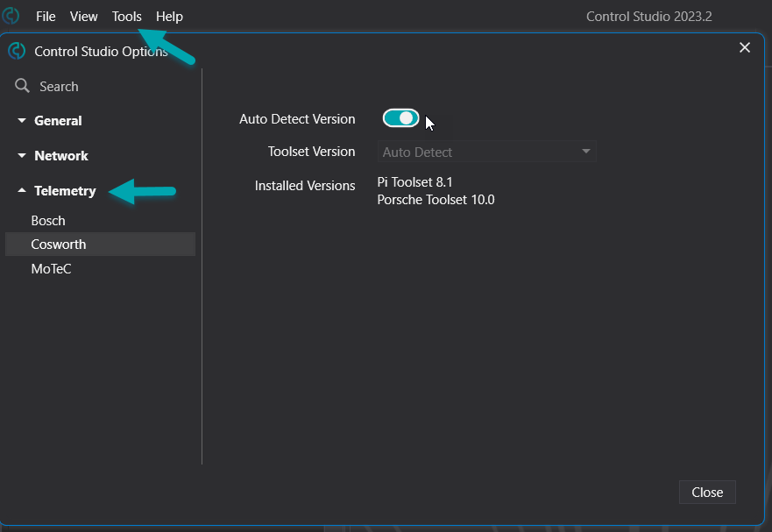
Task: Select MoTeC under Telemetry
Action: point(51,269)
